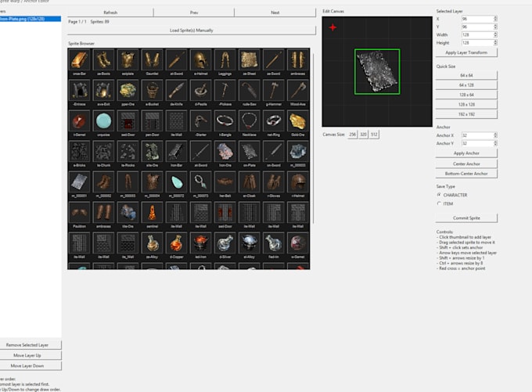532x392 pixels.
Task: Set quick size to 64 x 64
Action: [x=466, y=75]
